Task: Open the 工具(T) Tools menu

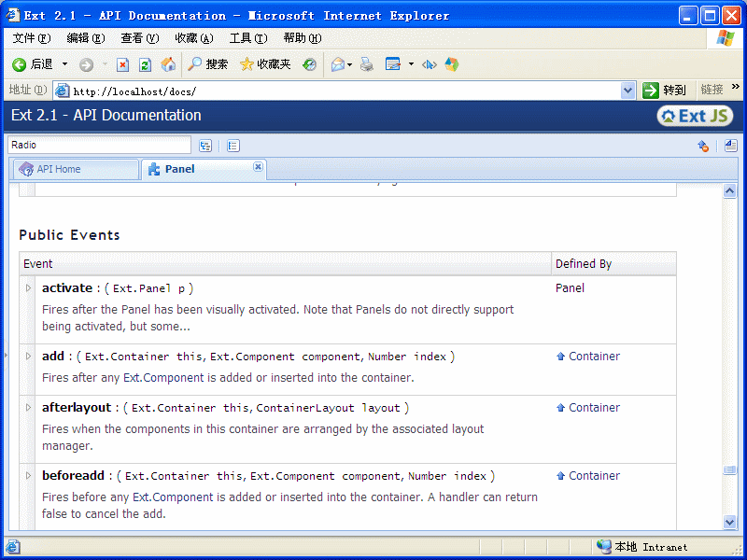Action: coord(248,38)
